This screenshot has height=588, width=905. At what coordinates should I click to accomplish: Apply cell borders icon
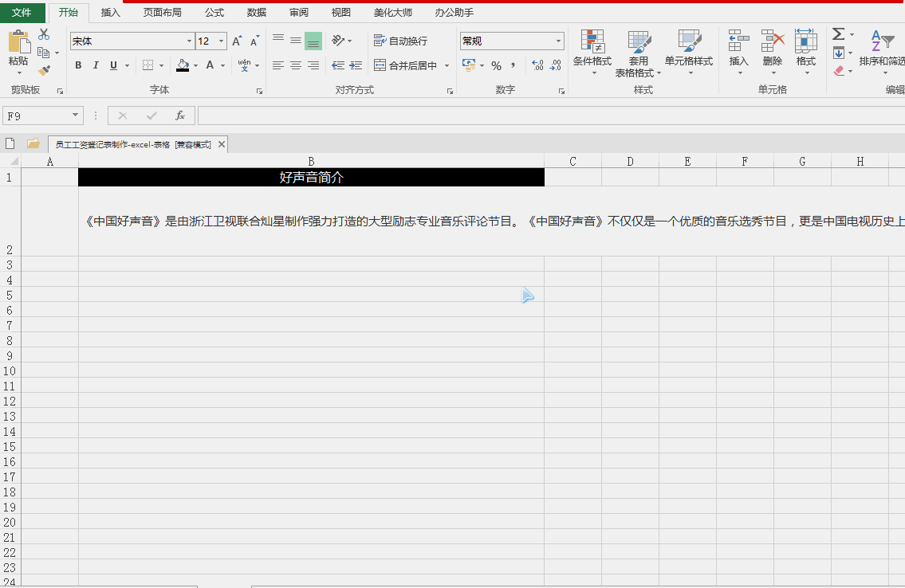(x=148, y=65)
